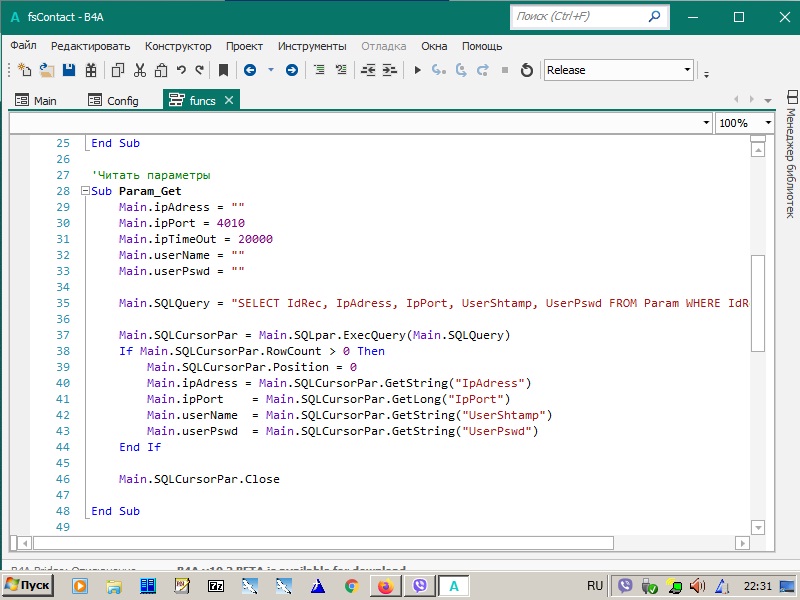
Task: Click the search magnifier icon
Action: (x=655, y=16)
